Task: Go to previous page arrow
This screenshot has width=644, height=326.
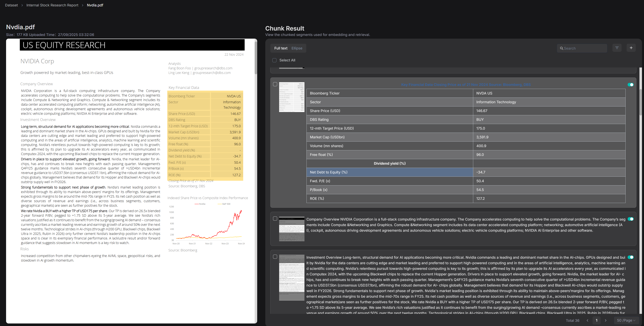Action: 587,320
